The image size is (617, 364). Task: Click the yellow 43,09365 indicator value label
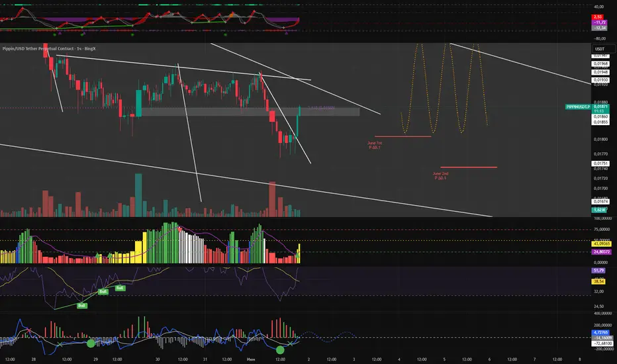click(x=602, y=244)
